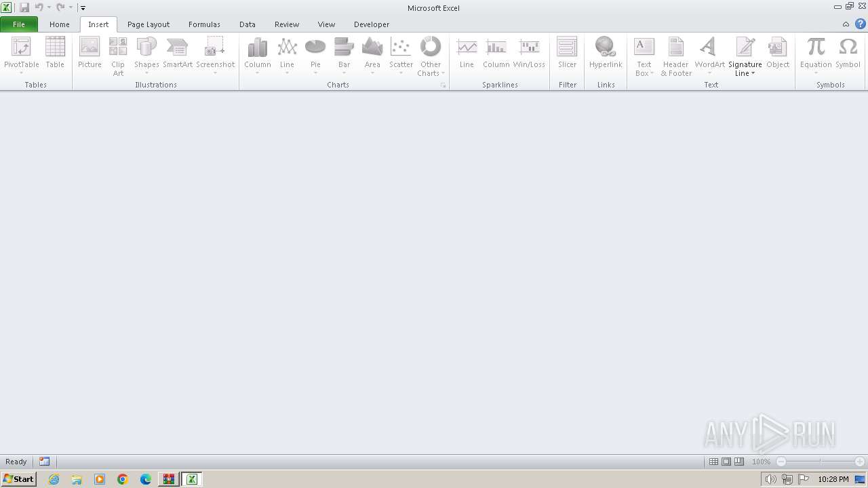Viewport: 868px width, 488px height.
Task: Select the Area chart icon
Action: pyautogui.click(x=372, y=47)
